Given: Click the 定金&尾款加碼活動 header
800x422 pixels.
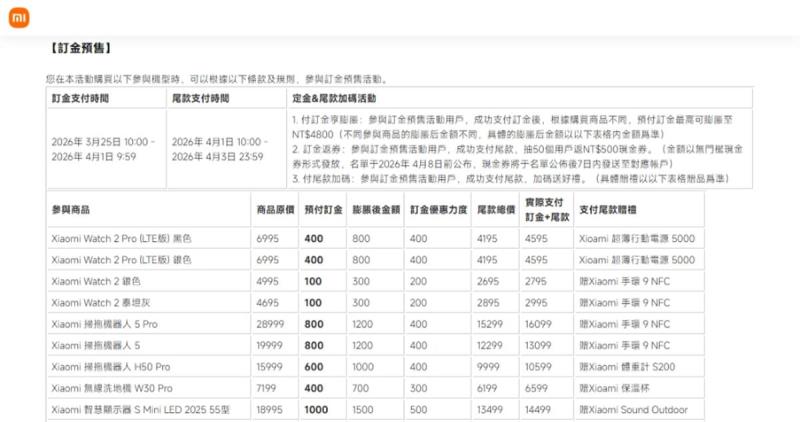Looking at the screenshot, I should [x=334, y=98].
